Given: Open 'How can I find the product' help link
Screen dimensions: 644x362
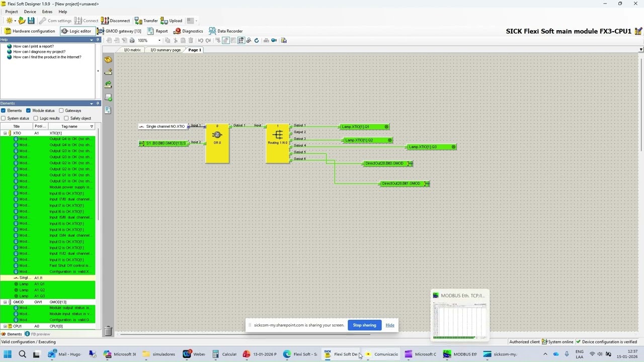Looking at the screenshot, I should click(47, 57).
